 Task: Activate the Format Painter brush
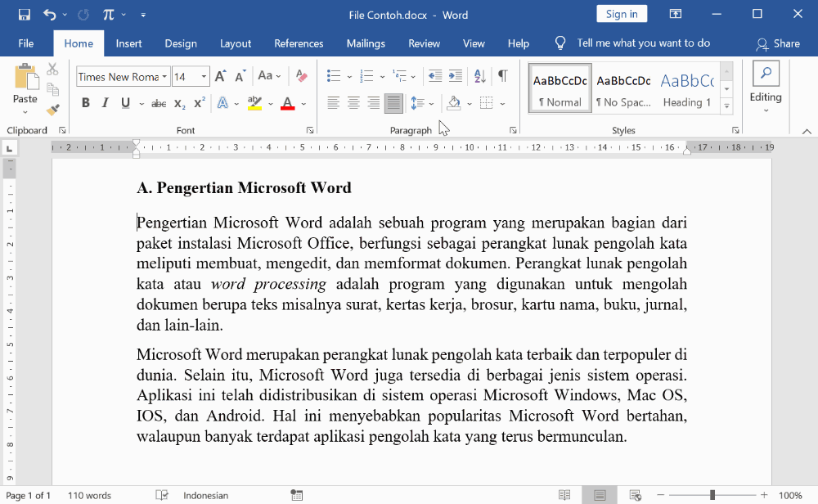(52, 110)
